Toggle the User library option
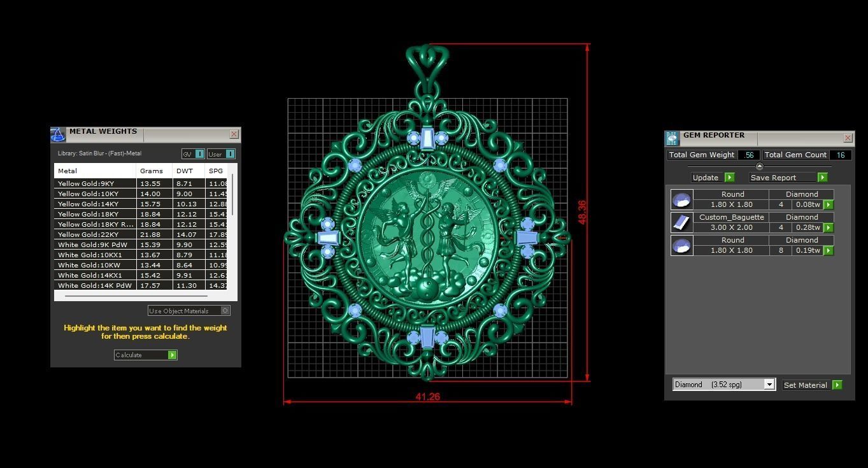Image resolution: width=868 pixels, height=468 pixels. (x=221, y=154)
